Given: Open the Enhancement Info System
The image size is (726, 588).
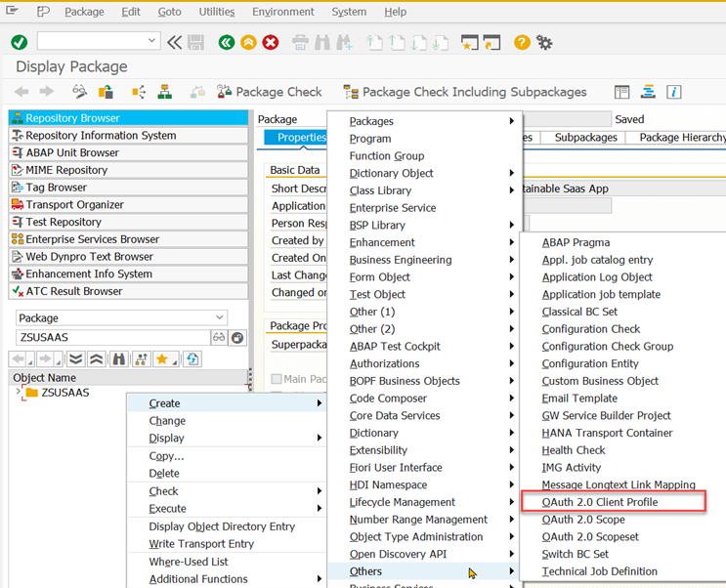Looking at the screenshot, I should tap(128, 274).
